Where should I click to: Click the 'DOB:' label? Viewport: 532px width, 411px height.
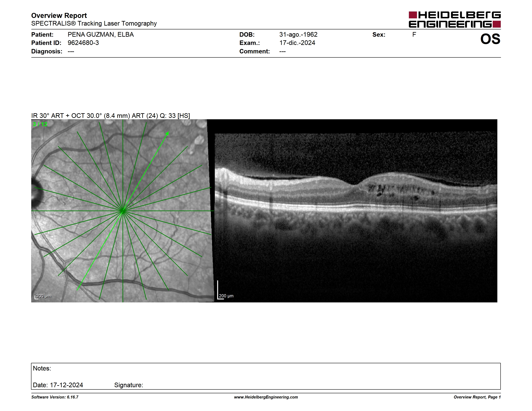click(x=247, y=35)
